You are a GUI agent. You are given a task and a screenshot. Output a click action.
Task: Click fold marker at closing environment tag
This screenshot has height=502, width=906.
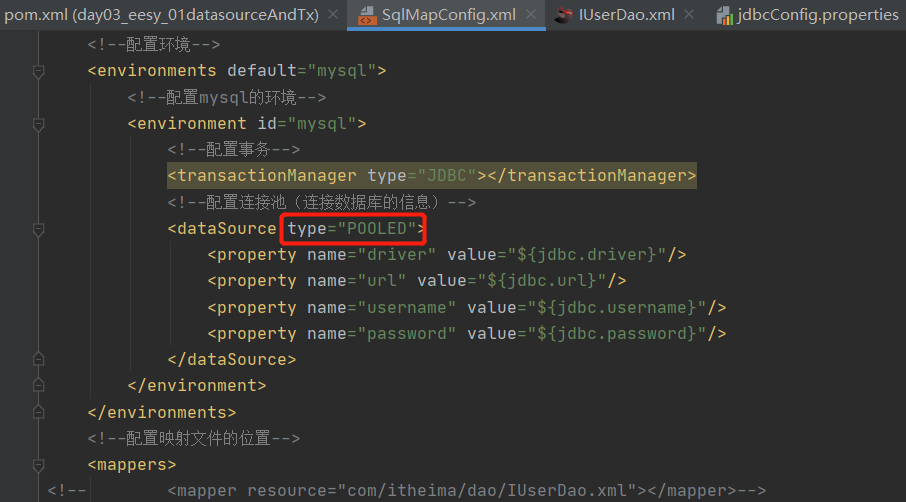click(x=39, y=385)
